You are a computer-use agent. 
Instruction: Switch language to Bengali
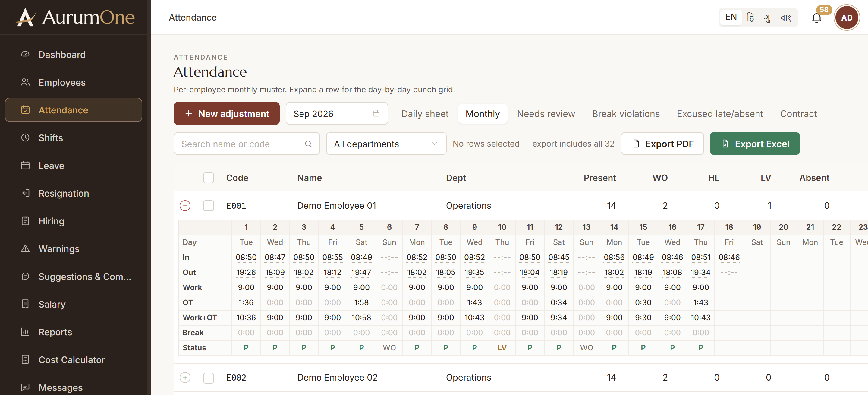pos(785,17)
